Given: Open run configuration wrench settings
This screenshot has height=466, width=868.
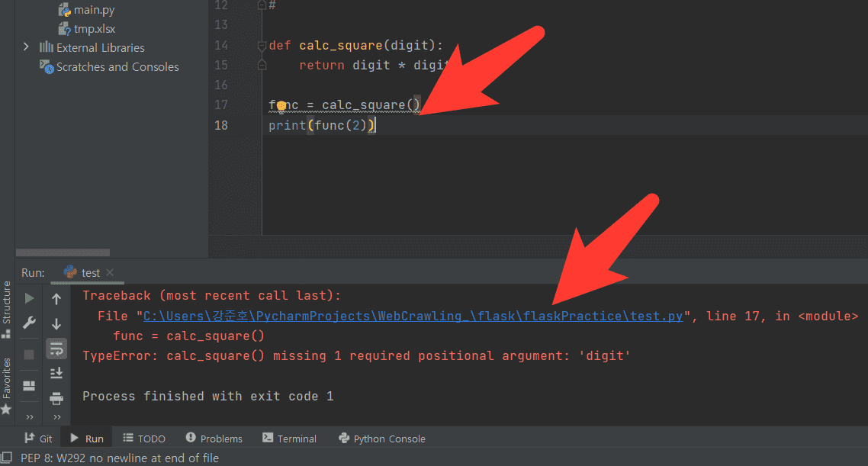Looking at the screenshot, I should point(29,323).
